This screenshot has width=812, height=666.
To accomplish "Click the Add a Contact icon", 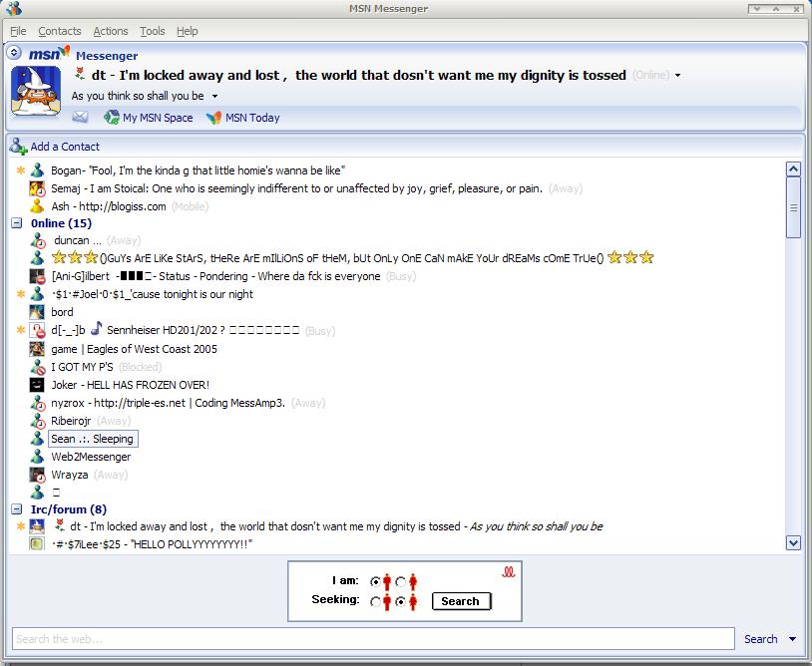I will tap(18, 147).
